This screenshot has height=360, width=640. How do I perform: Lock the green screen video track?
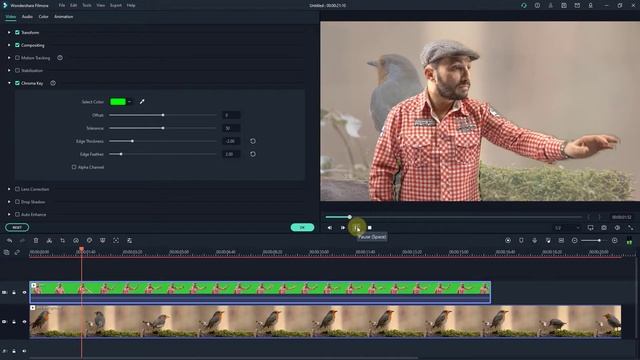point(14,293)
